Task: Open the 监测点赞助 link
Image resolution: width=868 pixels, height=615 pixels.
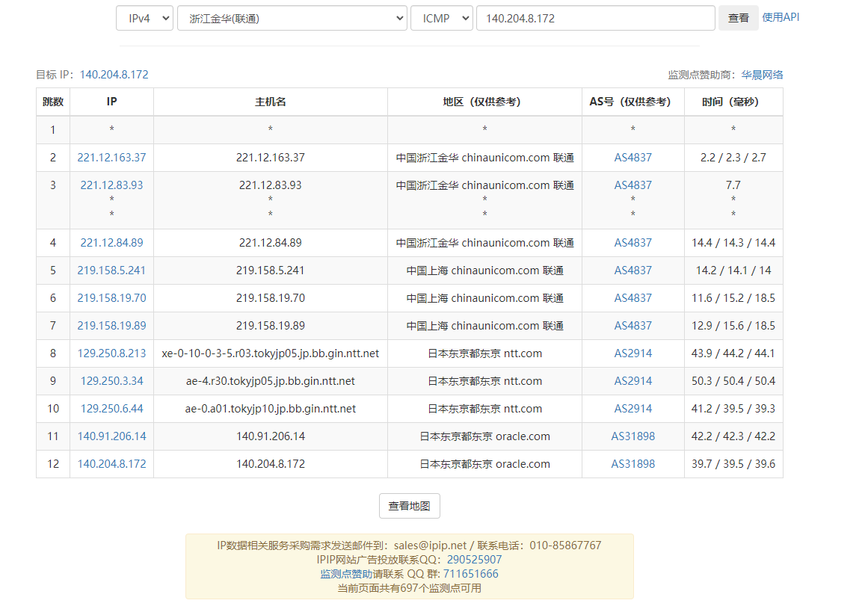Action: 347,574
